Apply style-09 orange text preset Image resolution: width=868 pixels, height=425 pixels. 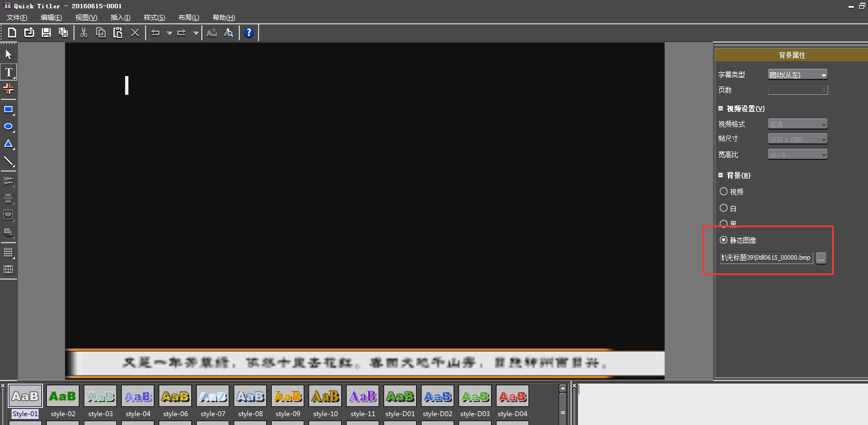[288, 402]
